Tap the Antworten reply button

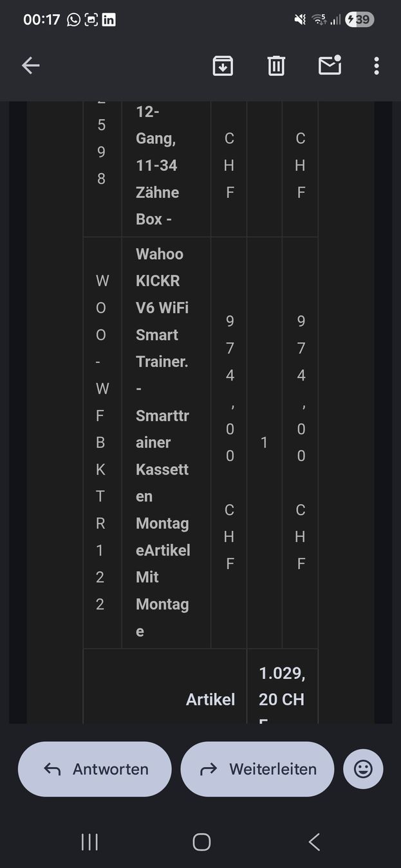[x=95, y=769]
